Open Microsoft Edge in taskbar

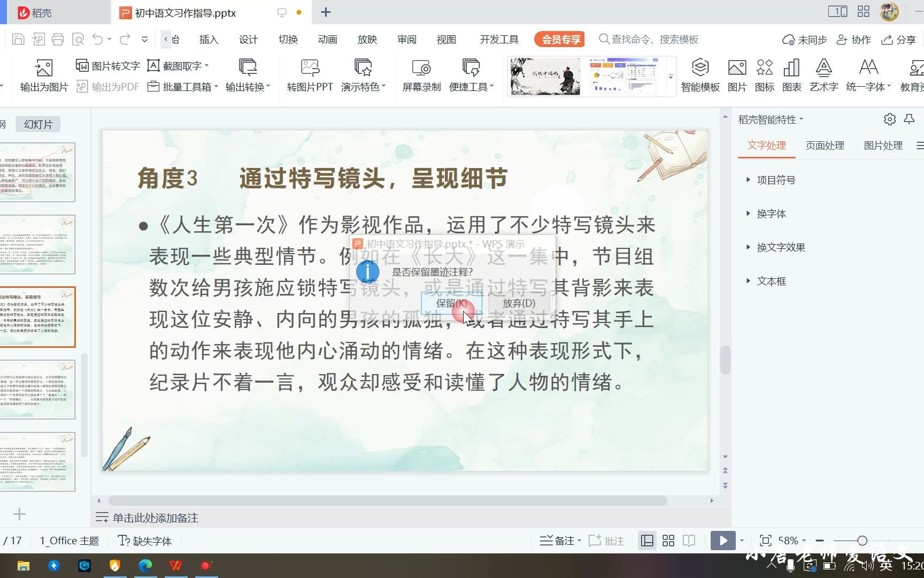tap(145, 565)
